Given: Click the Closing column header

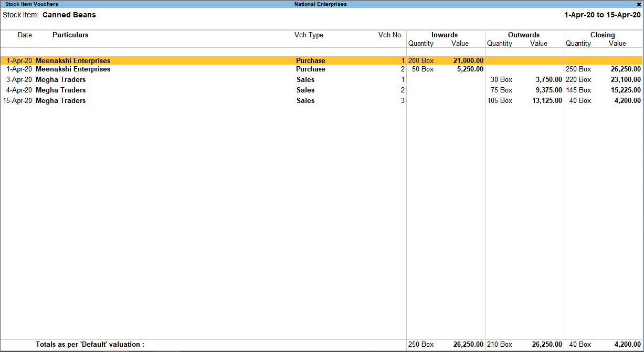Looking at the screenshot, I should point(603,35).
